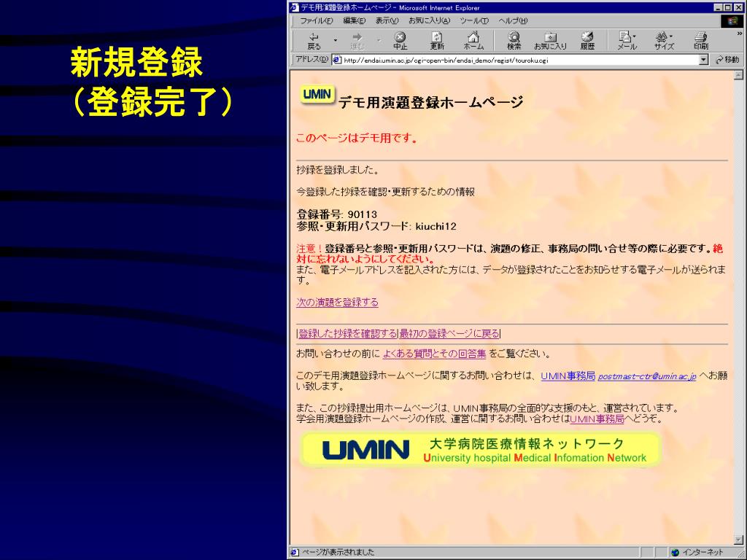Click the large UMIN network banner image

(480, 449)
